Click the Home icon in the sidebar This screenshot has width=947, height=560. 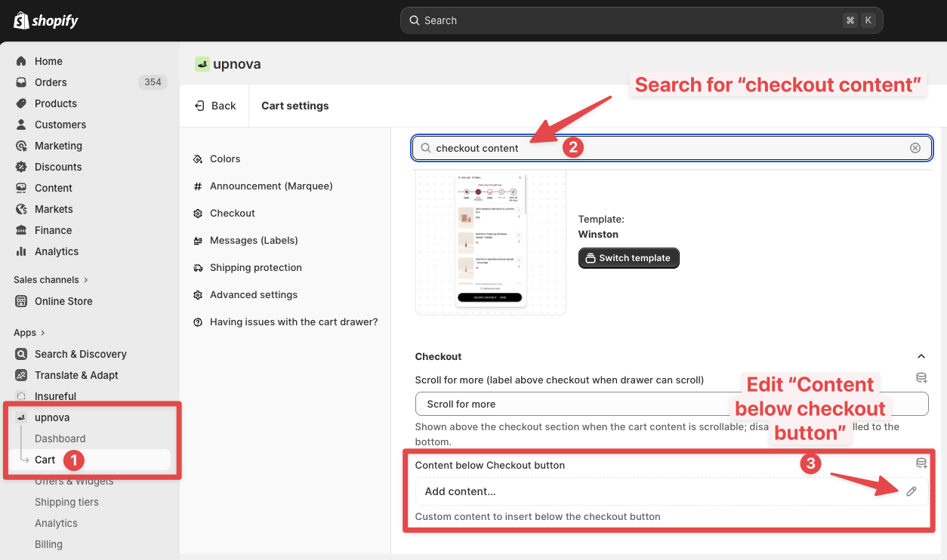point(21,61)
